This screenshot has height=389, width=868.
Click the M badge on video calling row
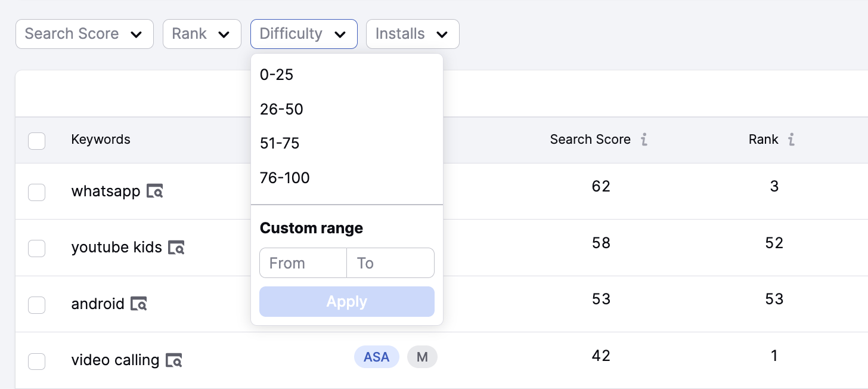422,356
